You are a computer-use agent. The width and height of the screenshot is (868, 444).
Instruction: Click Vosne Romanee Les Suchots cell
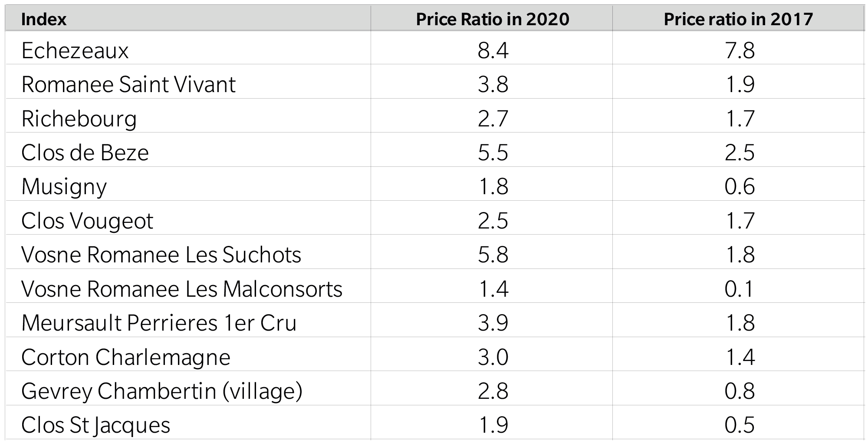point(161,255)
